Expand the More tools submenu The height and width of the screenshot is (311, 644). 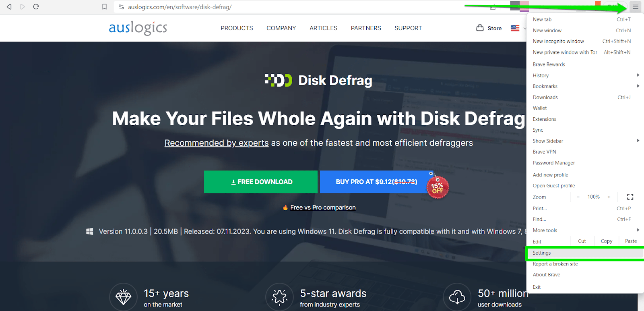638,230
